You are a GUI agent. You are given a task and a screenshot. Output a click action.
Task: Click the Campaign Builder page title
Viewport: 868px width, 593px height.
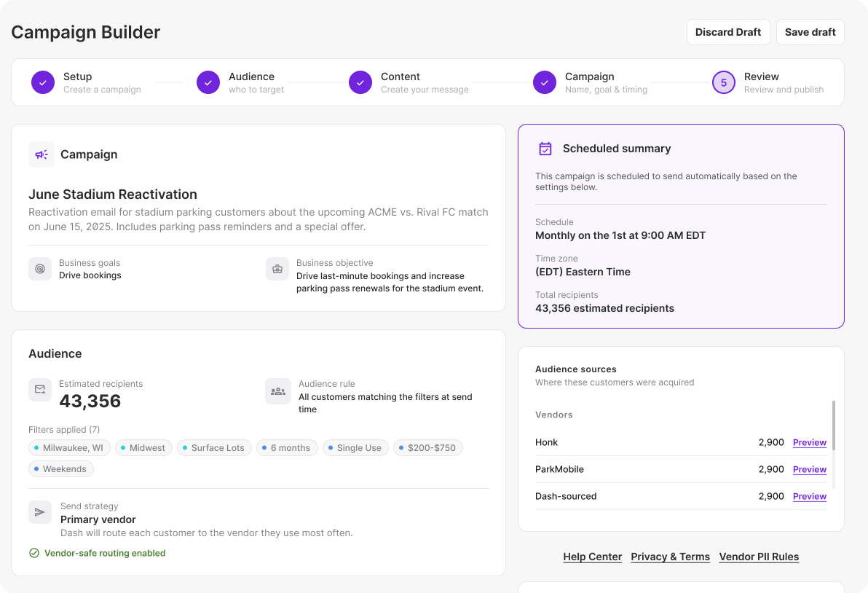point(86,32)
